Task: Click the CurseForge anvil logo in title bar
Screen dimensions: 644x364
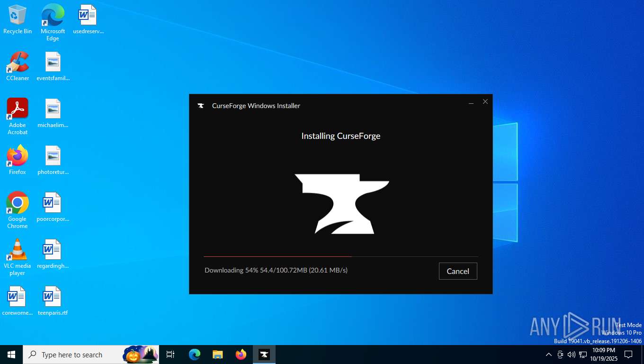Action: [201, 106]
